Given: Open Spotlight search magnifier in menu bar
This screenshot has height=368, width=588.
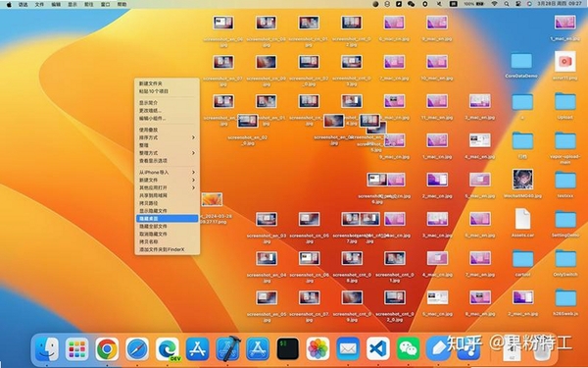Looking at the screenshot, I should (x=507, y=4).
